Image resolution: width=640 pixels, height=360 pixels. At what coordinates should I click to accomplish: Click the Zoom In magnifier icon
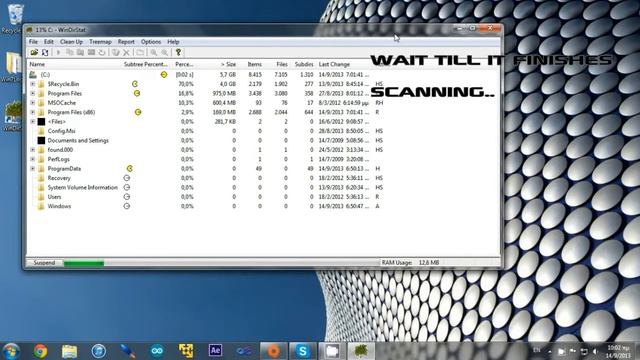(153, 52)
